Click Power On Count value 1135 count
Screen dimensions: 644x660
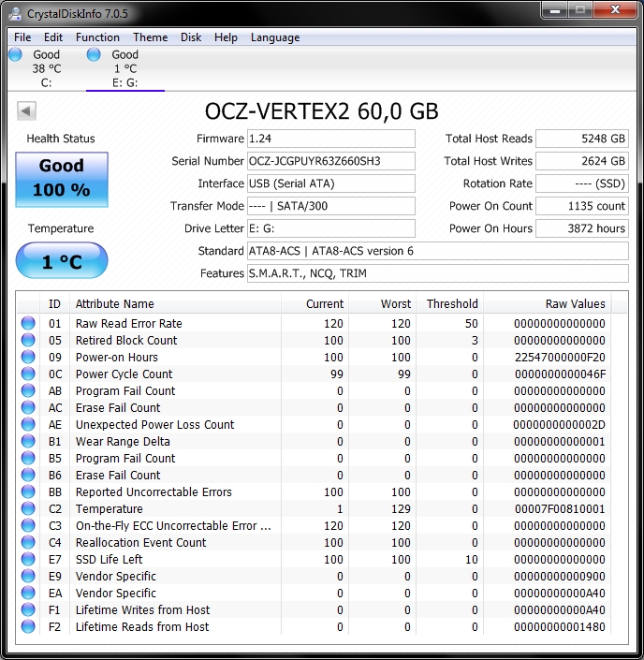click(582, 206)
